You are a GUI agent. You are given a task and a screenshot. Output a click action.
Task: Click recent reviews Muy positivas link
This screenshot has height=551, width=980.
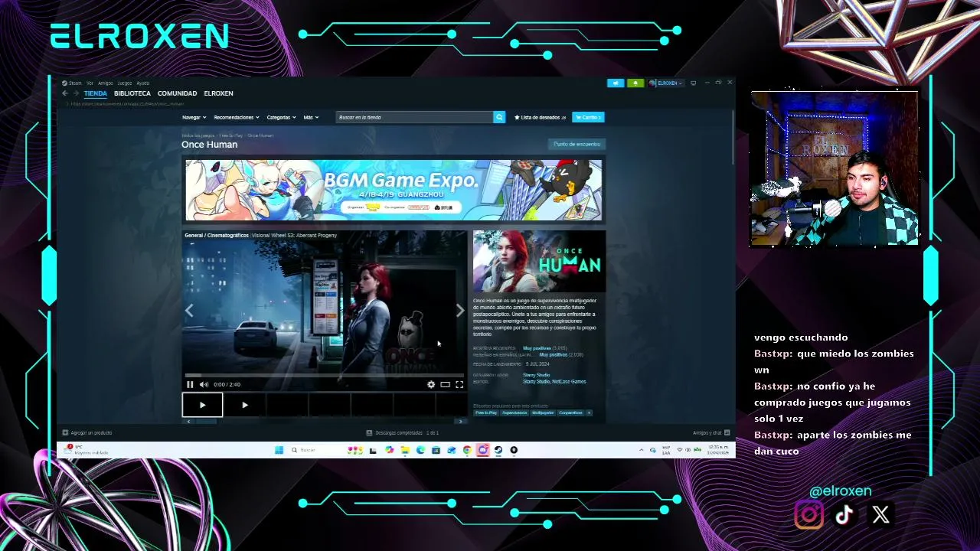coord(537,348)
